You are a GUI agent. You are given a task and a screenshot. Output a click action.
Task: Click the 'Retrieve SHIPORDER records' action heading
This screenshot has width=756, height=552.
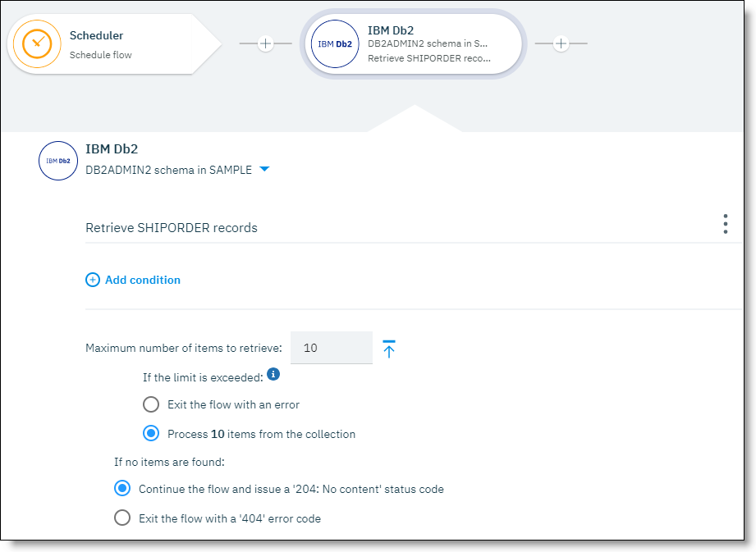172,228
